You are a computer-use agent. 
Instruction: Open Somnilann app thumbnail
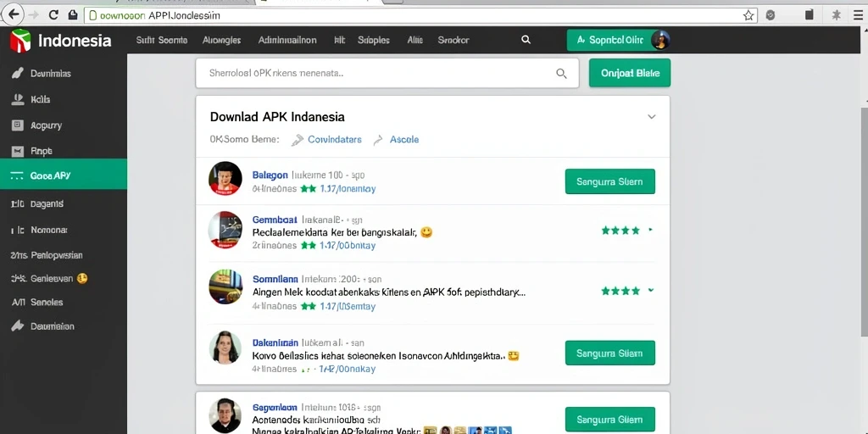225,287
